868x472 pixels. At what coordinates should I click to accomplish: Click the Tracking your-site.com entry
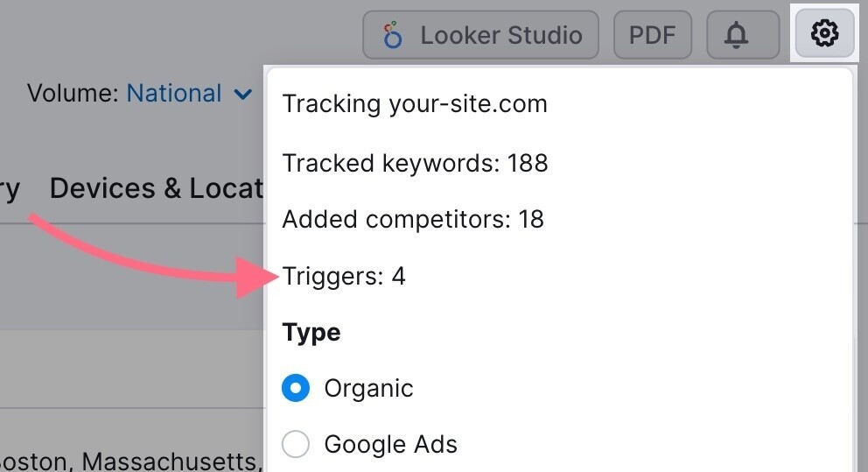[414, 104]
